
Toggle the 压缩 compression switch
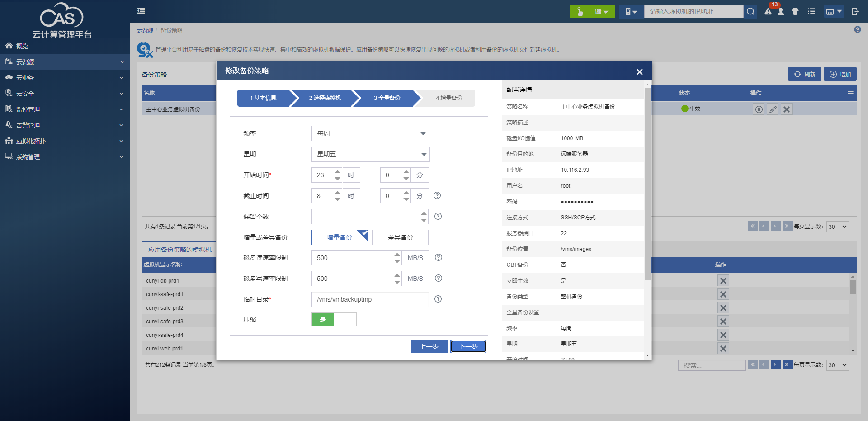click(x=334, y=319)
